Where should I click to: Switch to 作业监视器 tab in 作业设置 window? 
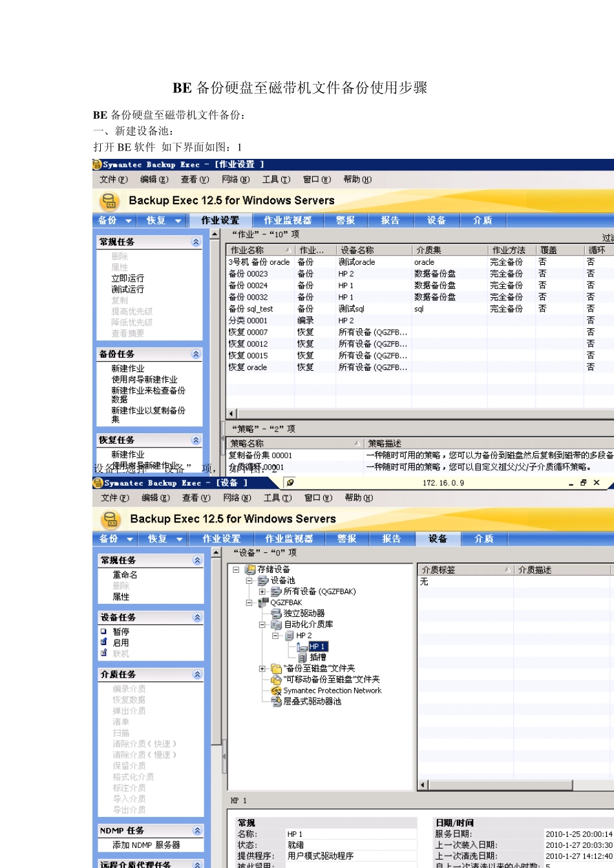(288, 220)
